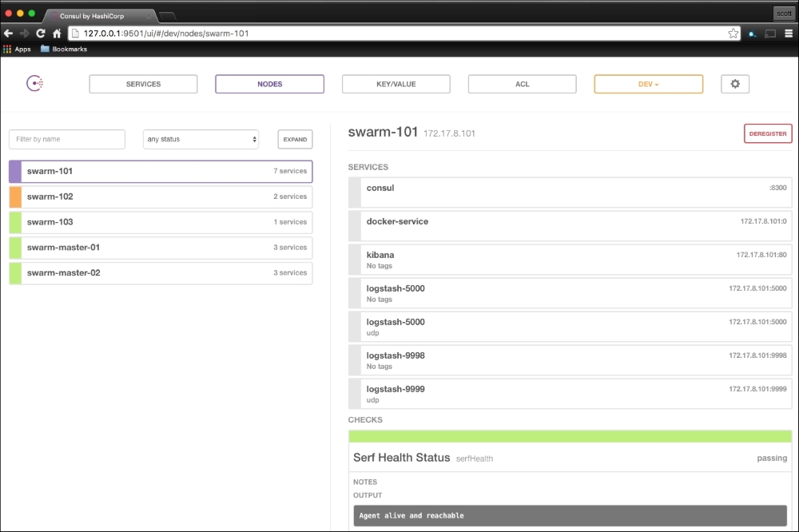Viewport: 799px width, 532px height.
Task: Open the Chrome hamburger menu
Action: coord(788,34)
